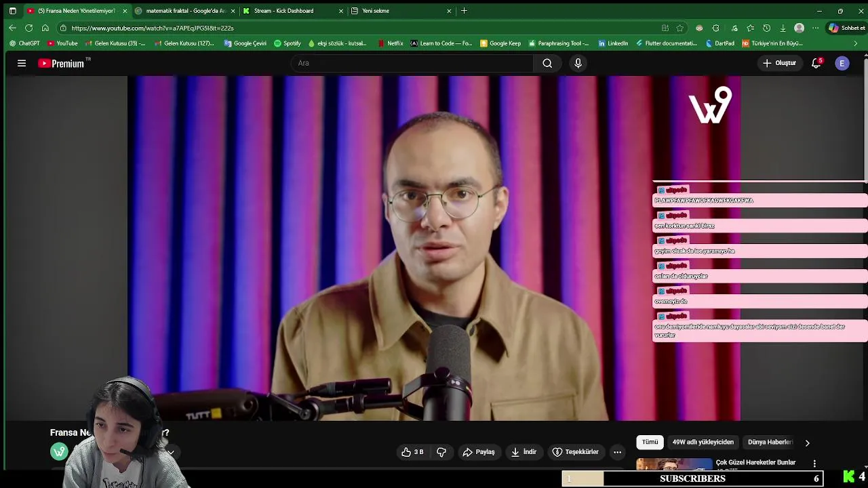This screenshot has height=488, width=868.
Task: Open the YouTube bookmark
Action: (x=62, y=43)
